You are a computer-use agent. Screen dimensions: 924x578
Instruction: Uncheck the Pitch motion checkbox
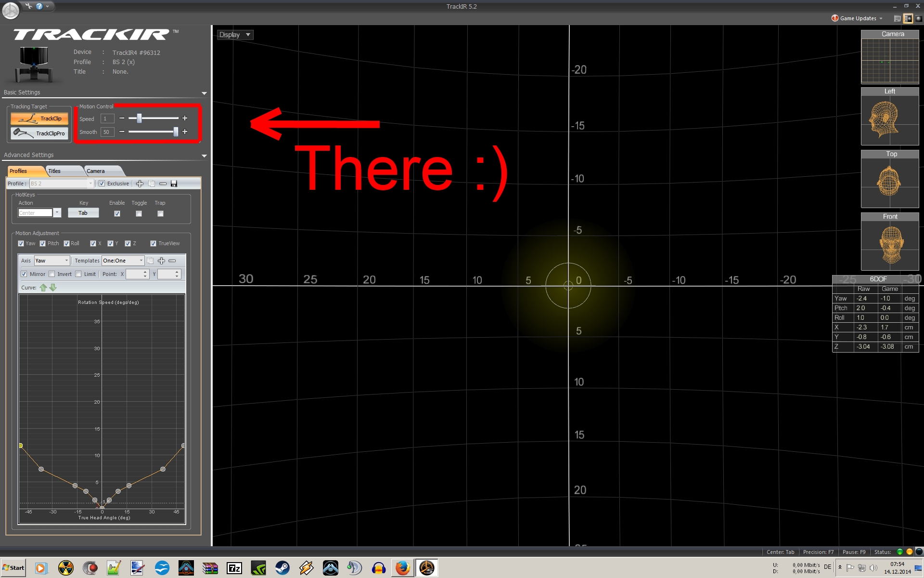(42, 243)
